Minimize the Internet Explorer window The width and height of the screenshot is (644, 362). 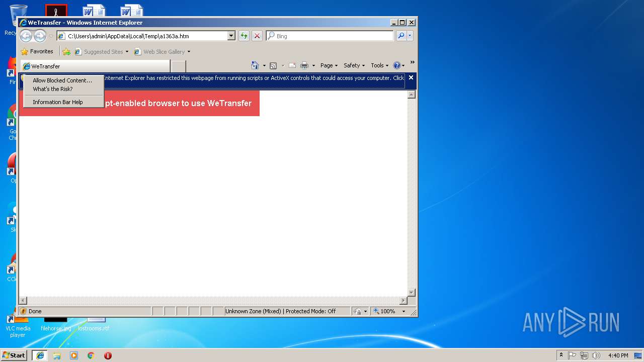394,23
